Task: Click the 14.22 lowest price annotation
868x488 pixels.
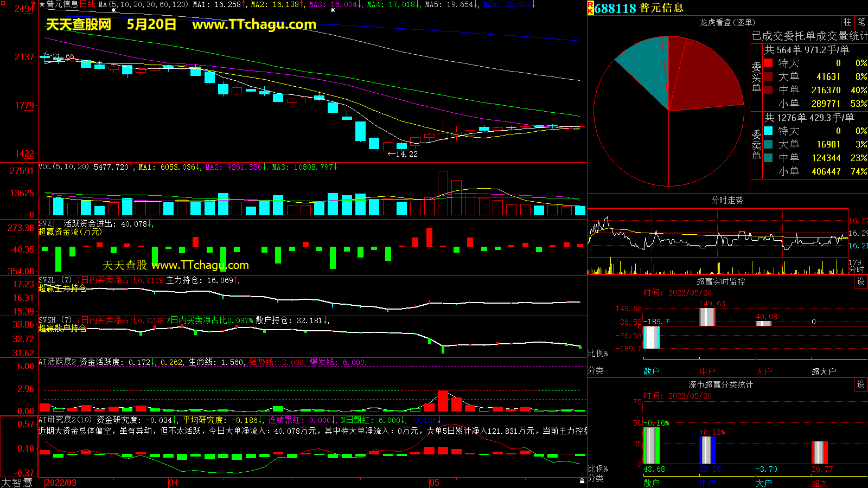Action: [406, 154]
